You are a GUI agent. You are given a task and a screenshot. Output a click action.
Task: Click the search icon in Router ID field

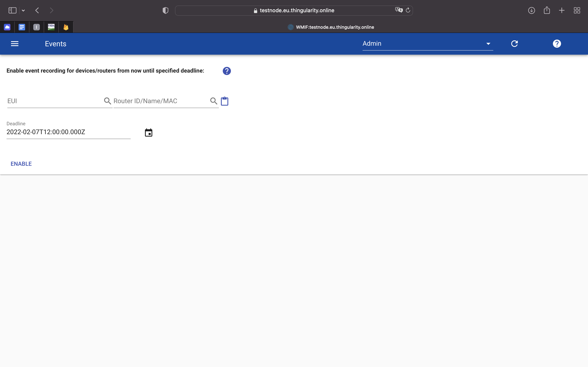point(214,101)
